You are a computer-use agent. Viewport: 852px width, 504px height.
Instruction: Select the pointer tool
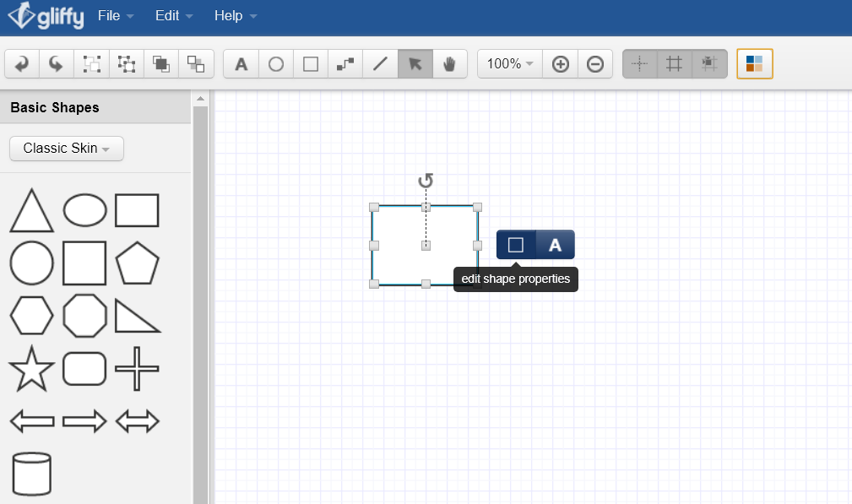(415, 64)
